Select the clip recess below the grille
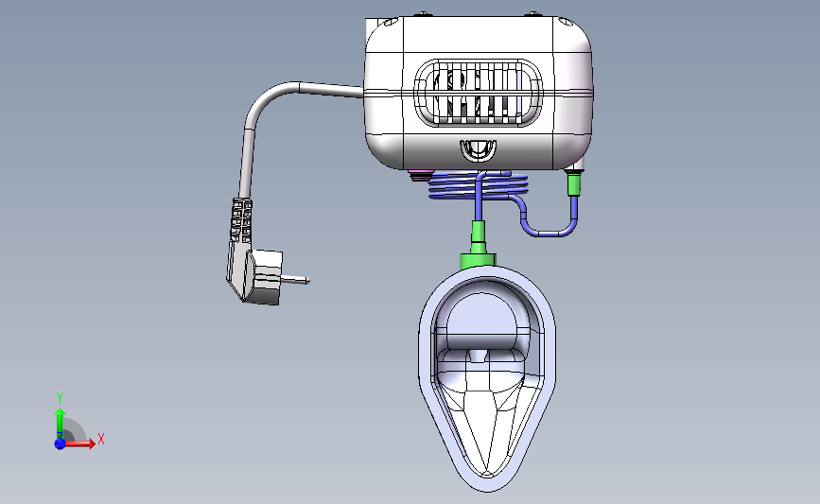 pyautogui.click(x=478, y=150)
